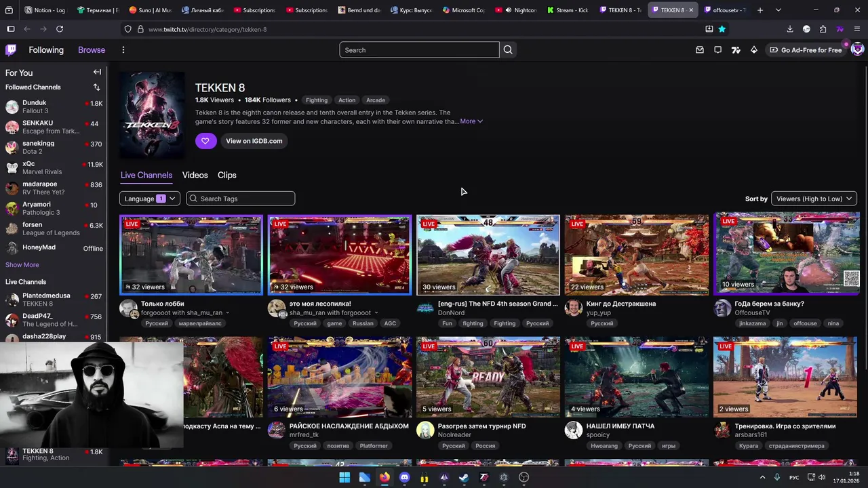Select the Arcade category tag
The width and height of the screenshot is (868, 488).
tap(375, 100)
